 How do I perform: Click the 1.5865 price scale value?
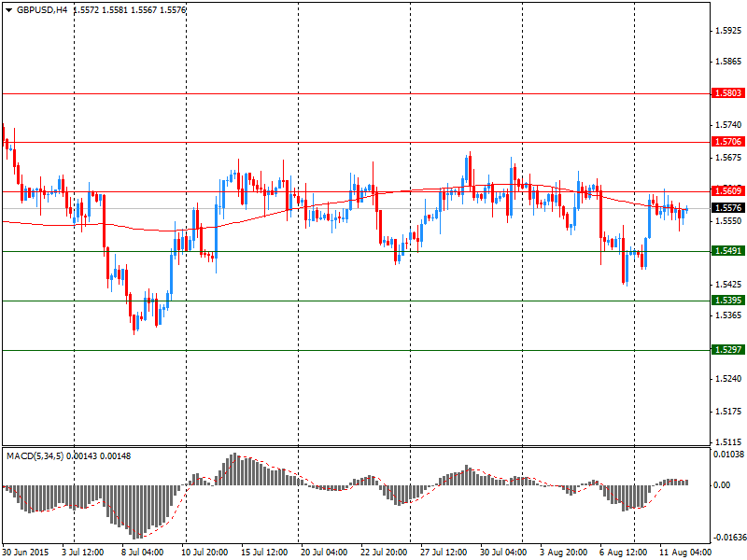coord(729,62)
